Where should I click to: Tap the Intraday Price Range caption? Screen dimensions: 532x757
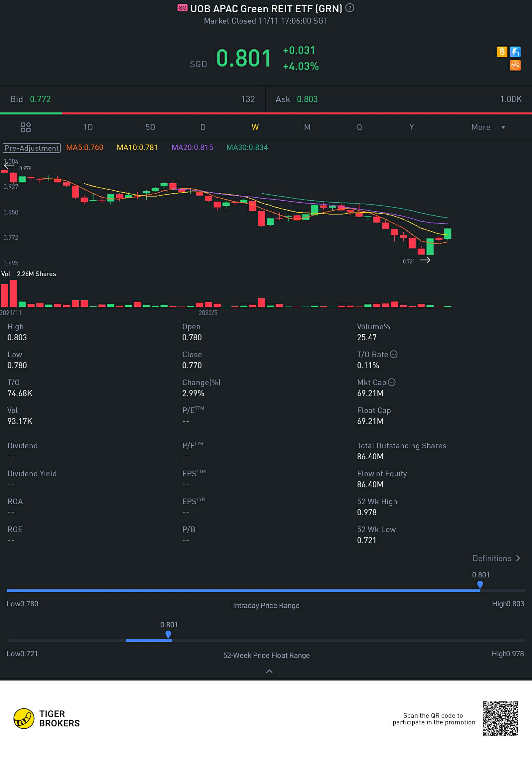pos(266,605)
